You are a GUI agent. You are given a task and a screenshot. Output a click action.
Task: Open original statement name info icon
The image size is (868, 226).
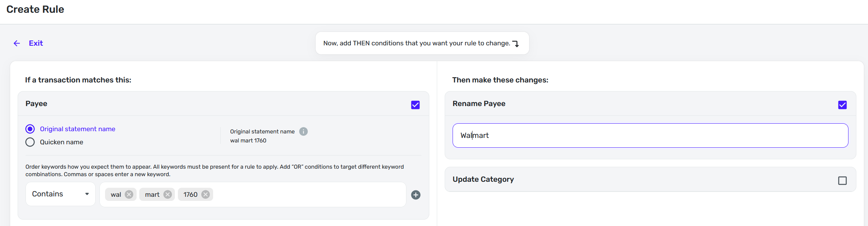click(x=304, y=132)
